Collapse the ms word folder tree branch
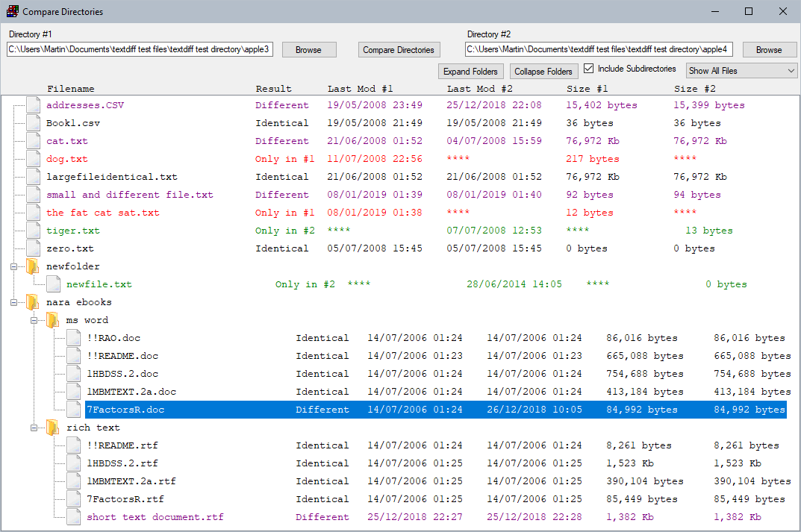801x532 pixels. click(35, 319)
